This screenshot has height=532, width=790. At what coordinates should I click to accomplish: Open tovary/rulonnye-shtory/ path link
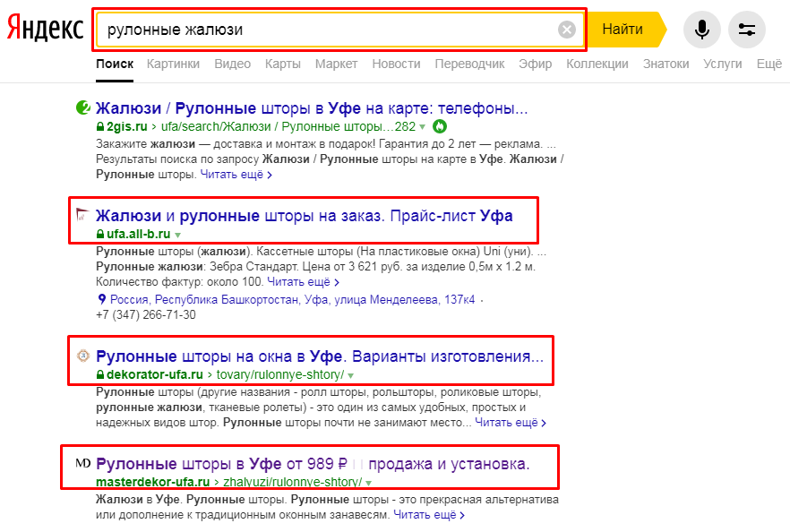point(280,374)
